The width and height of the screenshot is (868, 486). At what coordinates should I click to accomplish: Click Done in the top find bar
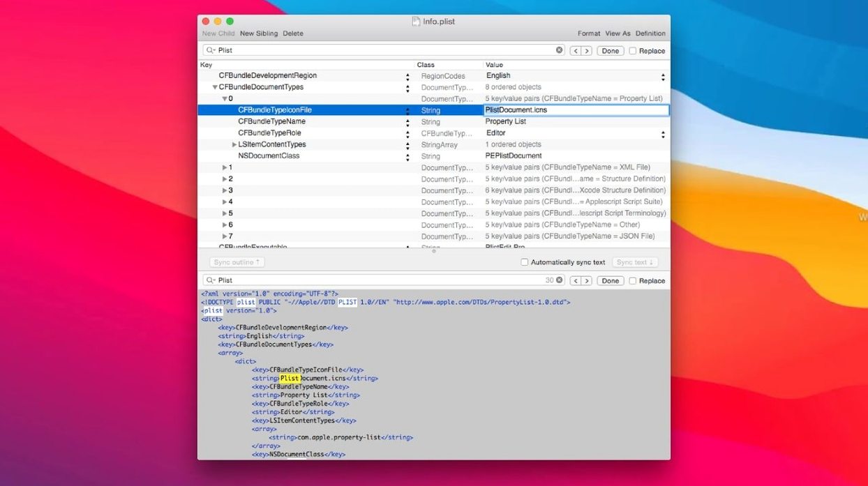click(x=611, y=51)
